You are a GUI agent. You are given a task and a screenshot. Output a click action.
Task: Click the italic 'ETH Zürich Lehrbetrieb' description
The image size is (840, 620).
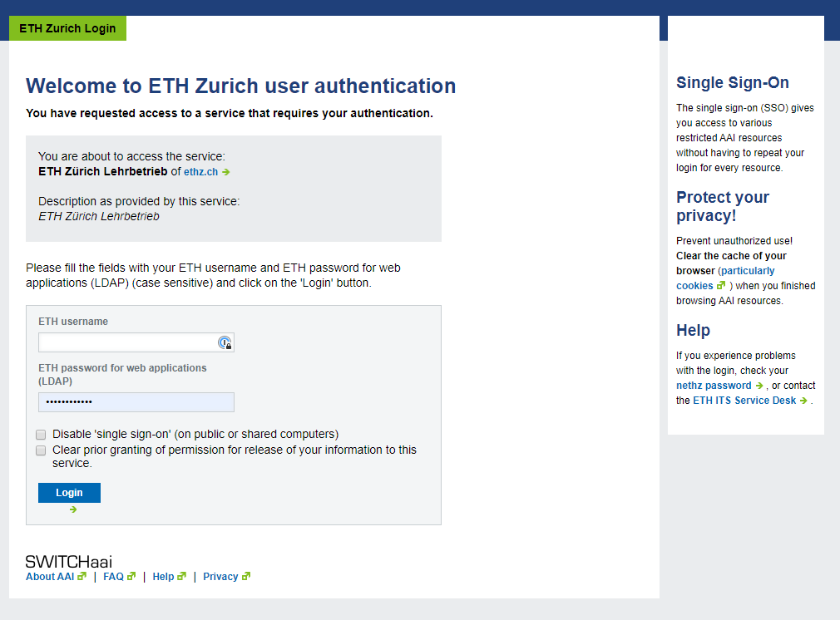click(99, 216)
